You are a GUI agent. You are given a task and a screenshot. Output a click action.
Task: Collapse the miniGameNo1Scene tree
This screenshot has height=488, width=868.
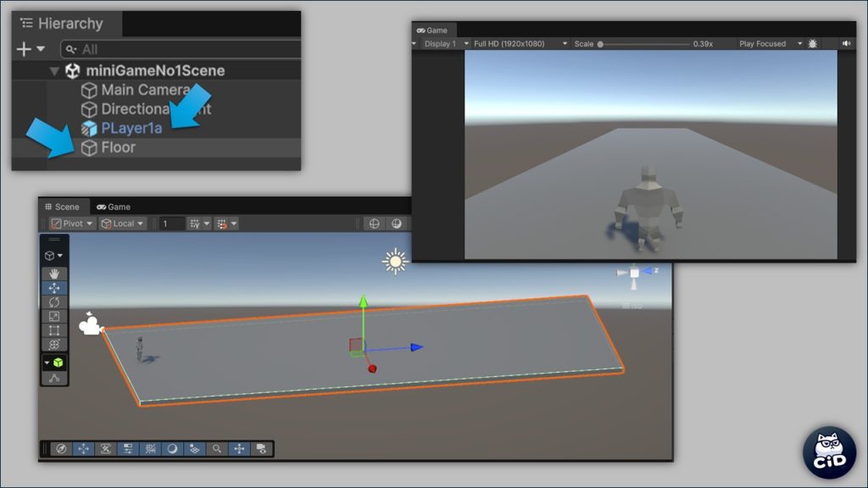coord(55,71)
